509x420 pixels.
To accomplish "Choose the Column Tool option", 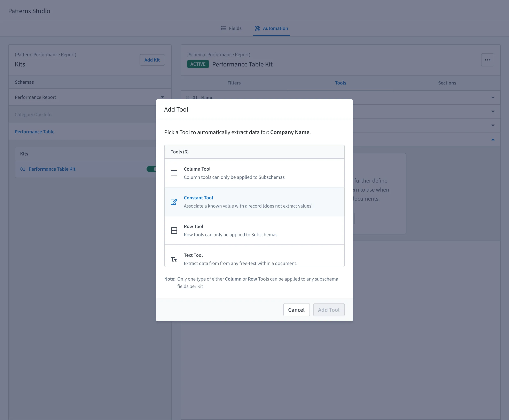I will 254,173.
